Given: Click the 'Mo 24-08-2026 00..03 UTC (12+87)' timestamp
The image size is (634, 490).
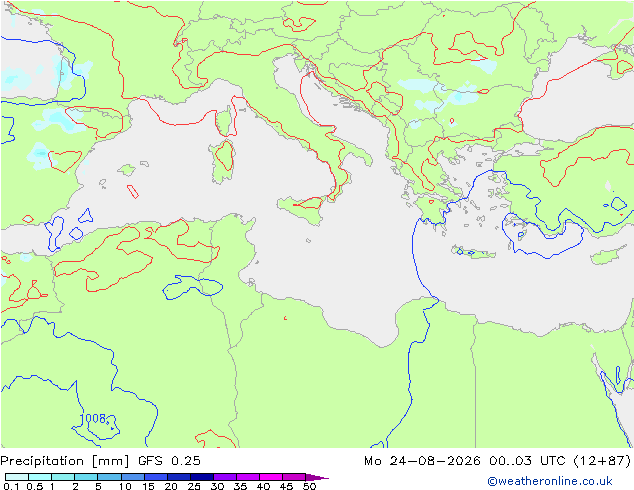Looking at the screenshot, I should coord(498,461).
